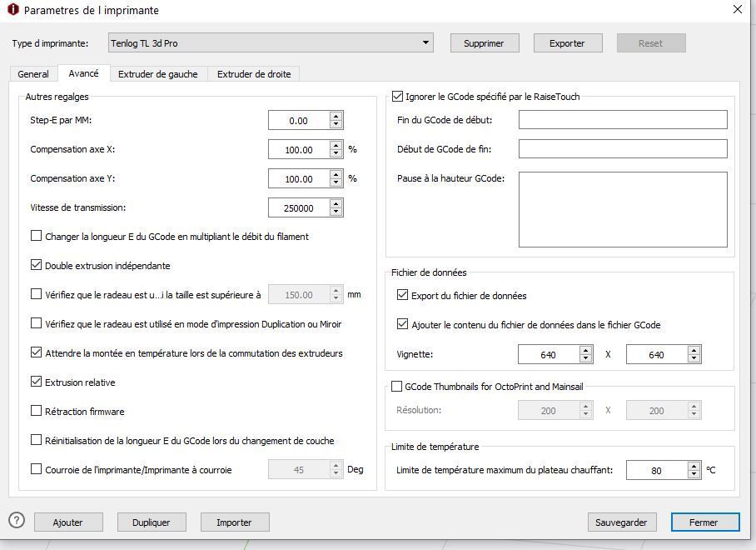Click the Vignette width field

549,355
